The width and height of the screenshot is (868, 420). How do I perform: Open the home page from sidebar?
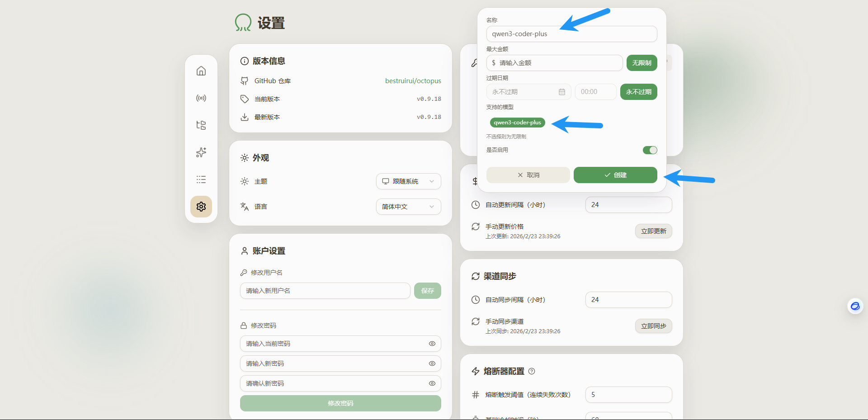pos(201,71)
